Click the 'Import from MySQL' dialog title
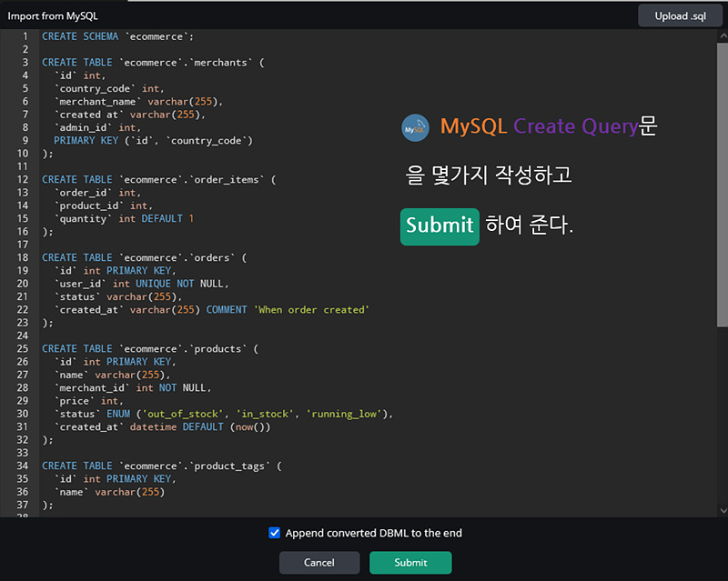The image size is (728, 581). click(53, 15)
